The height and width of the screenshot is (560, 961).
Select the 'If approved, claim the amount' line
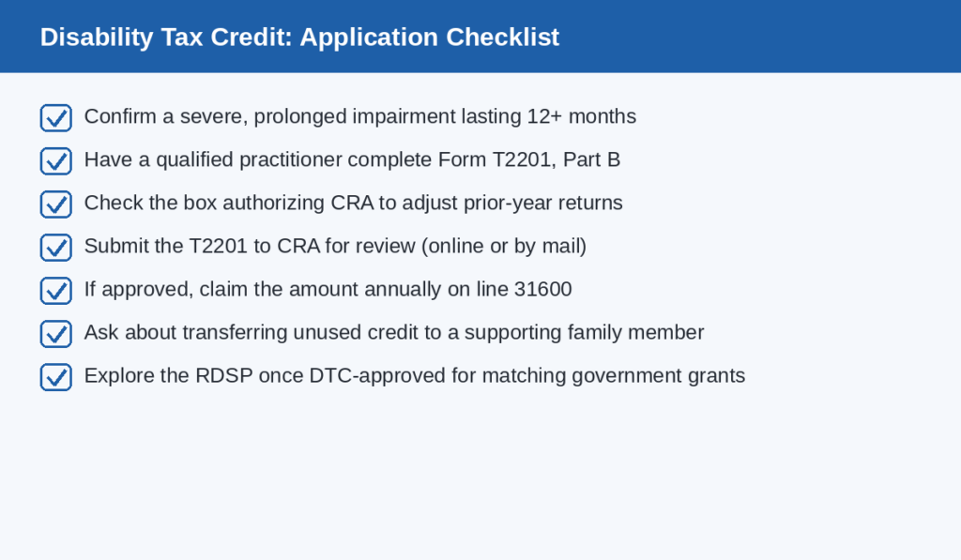(x=328, y=289)
